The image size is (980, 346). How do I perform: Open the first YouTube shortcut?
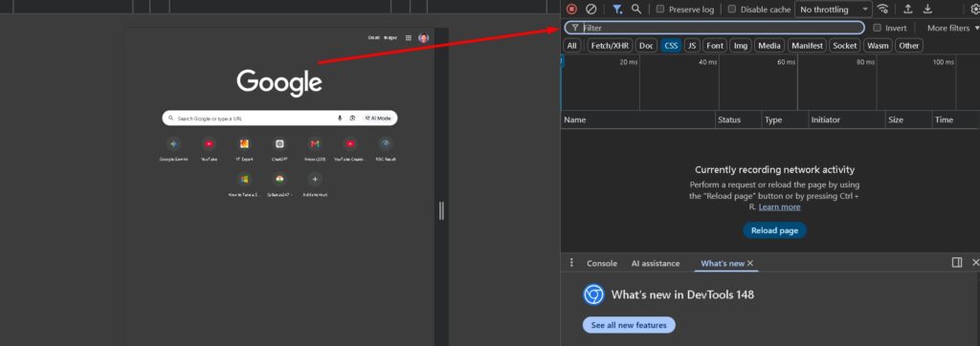[209, 148]
